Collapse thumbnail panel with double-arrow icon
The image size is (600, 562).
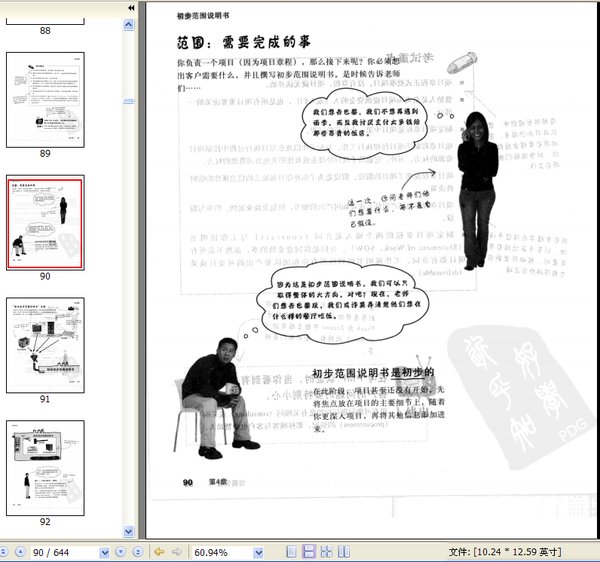[x=131, y=8]
